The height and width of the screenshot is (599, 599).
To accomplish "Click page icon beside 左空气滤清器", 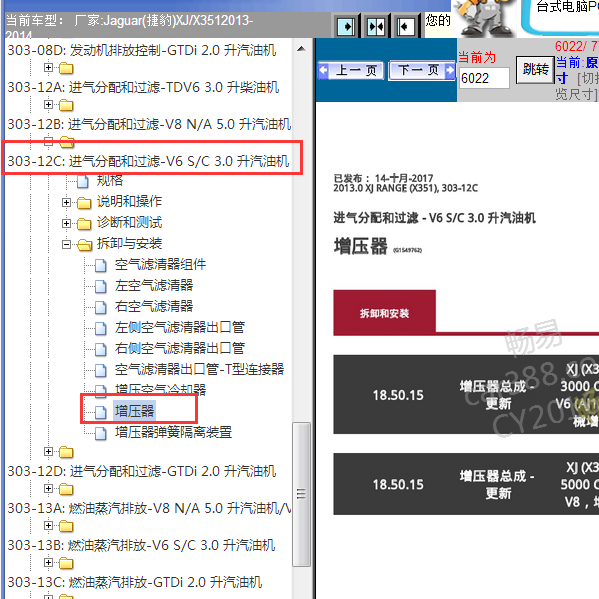I will click(x=101, y=286).
